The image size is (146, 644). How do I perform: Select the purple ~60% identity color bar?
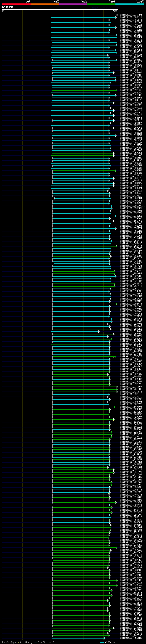pos(73,4)
